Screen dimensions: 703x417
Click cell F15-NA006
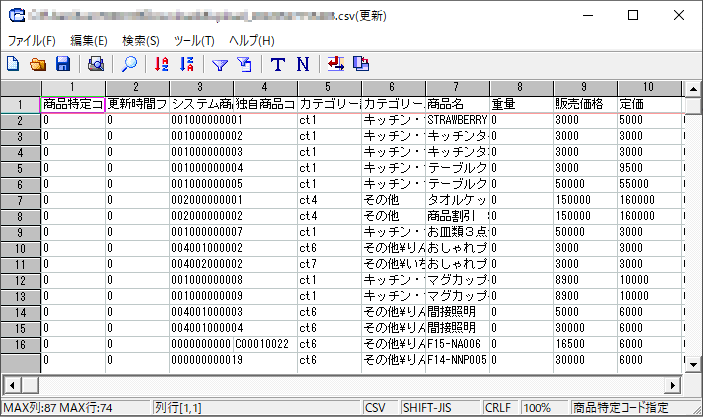[457, 344]
